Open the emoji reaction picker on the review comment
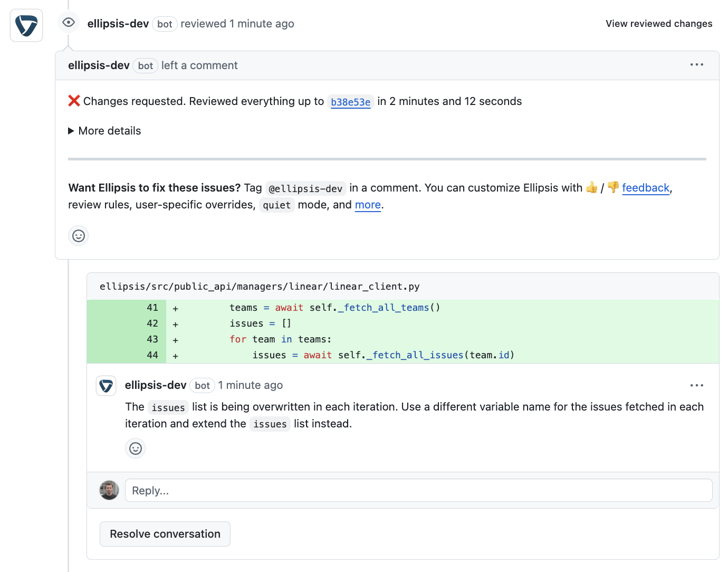728x572 pixels. 78,236
